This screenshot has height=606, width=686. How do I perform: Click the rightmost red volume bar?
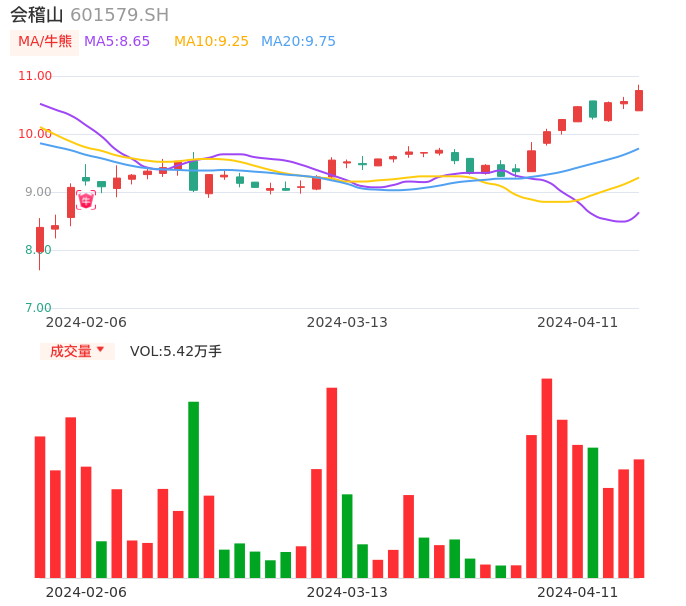click(x=639, y=518)
